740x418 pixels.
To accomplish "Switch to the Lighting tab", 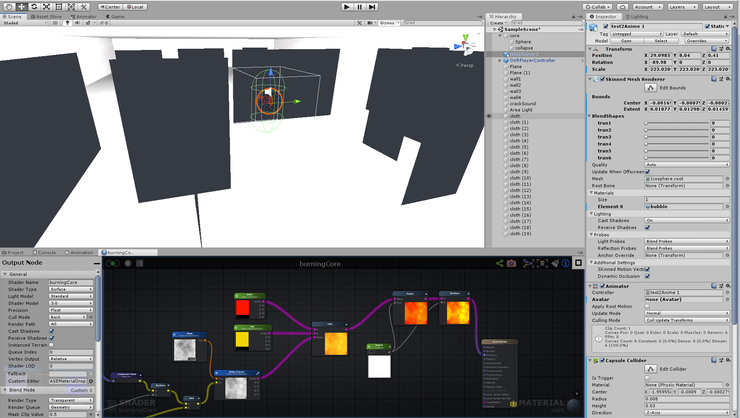I will pyautogui.click(x=637, y=17).
